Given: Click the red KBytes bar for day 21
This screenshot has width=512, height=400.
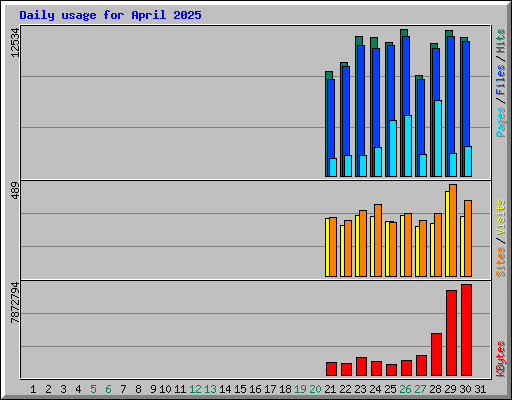Looking at the screenshot, I should point(331,369).
